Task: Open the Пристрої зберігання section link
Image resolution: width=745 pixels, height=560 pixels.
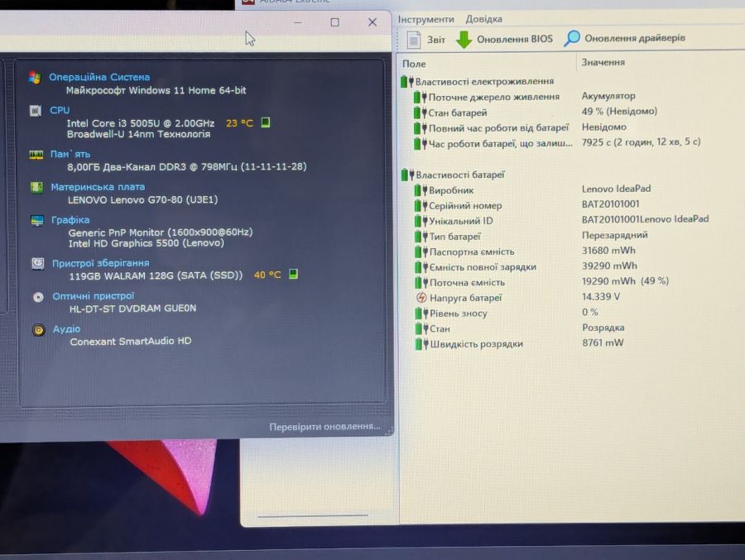Action: (x=101, y=263)
